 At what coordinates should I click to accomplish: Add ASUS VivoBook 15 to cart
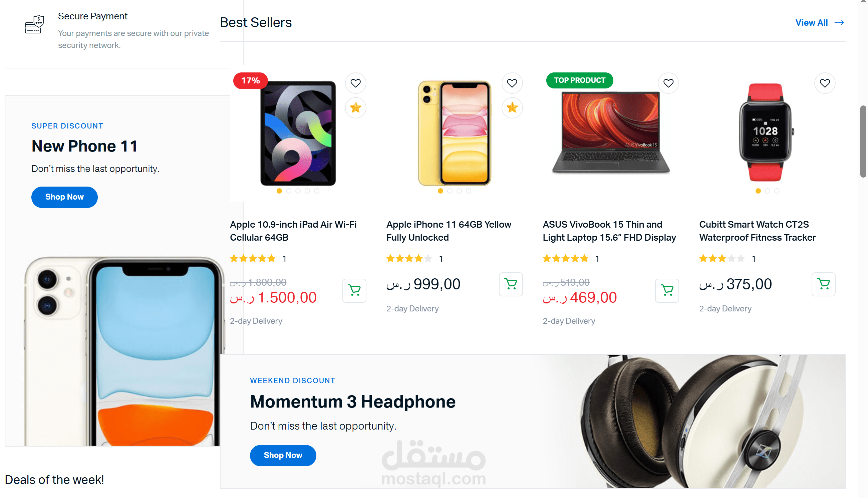[667, 290]
